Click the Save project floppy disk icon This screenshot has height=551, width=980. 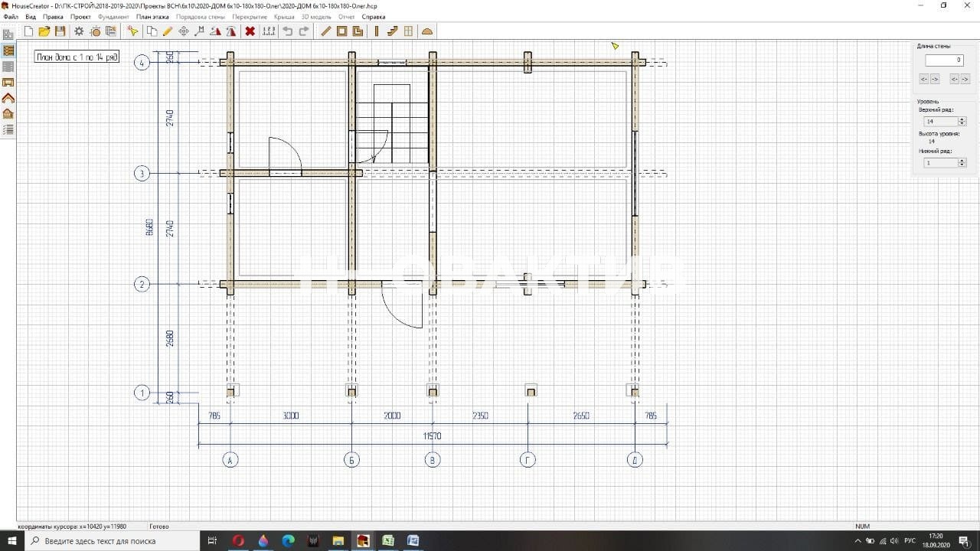pyautogui.click(x=60, y=31)
